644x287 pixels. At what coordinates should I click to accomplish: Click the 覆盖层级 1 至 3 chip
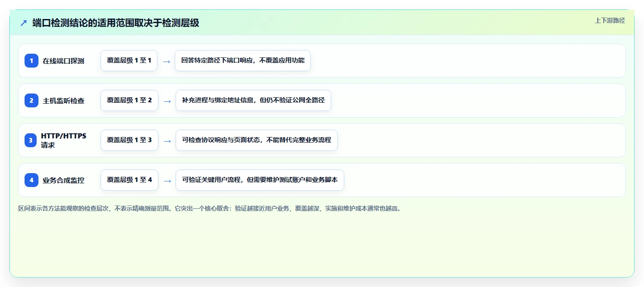[x=129, y=140]
